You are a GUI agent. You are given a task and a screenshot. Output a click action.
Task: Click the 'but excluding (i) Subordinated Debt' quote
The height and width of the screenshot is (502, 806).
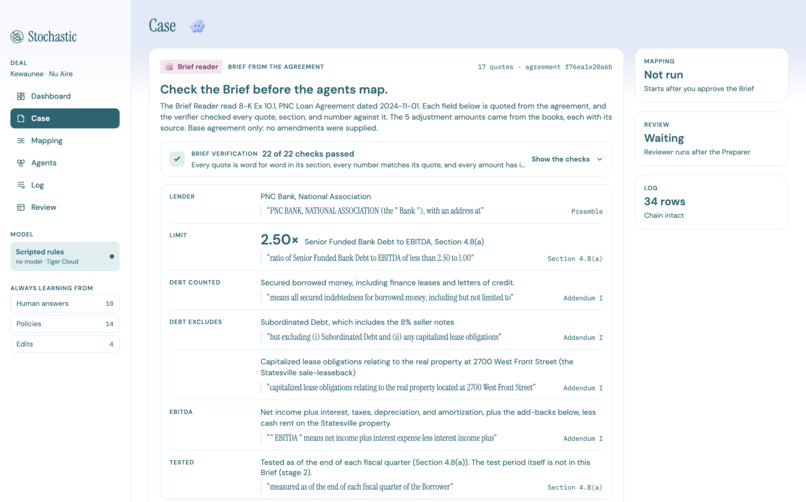tap(384, 337)
